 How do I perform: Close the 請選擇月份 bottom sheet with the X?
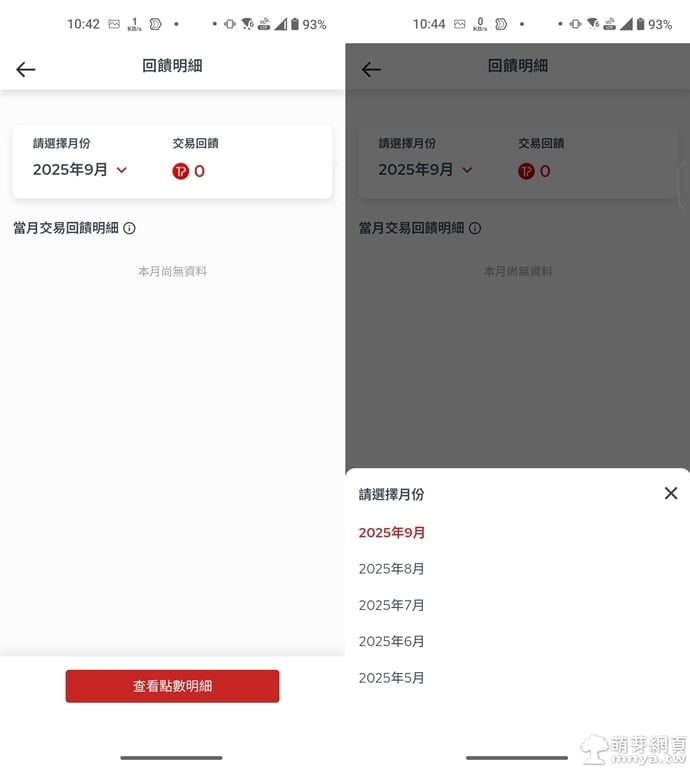[670, 493]
